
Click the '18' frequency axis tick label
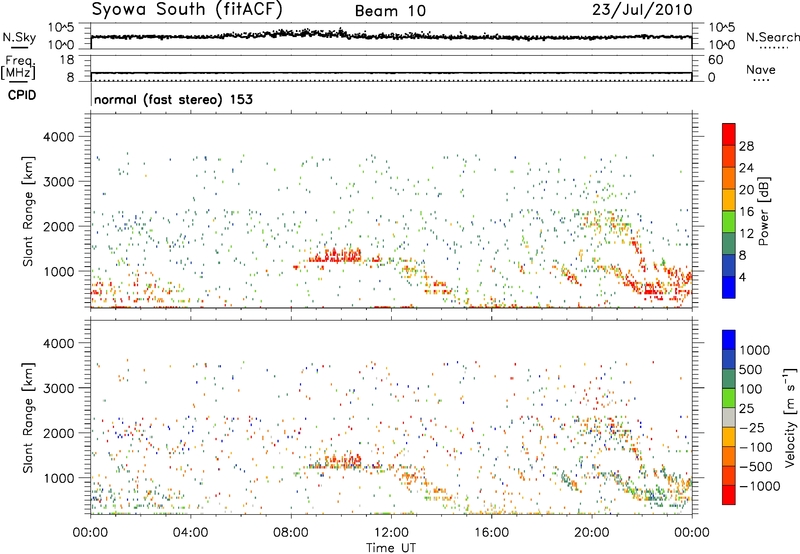[67, 60]
